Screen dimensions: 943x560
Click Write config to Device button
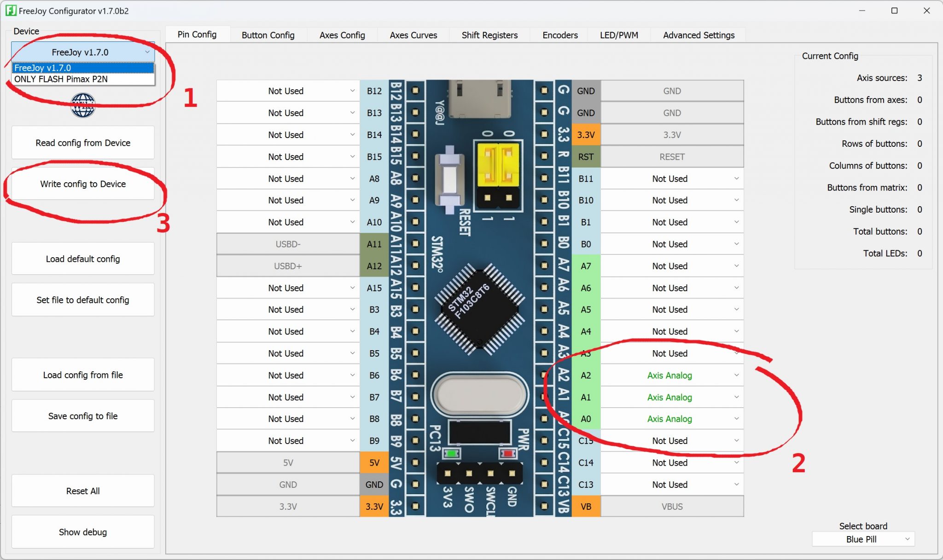83,184
